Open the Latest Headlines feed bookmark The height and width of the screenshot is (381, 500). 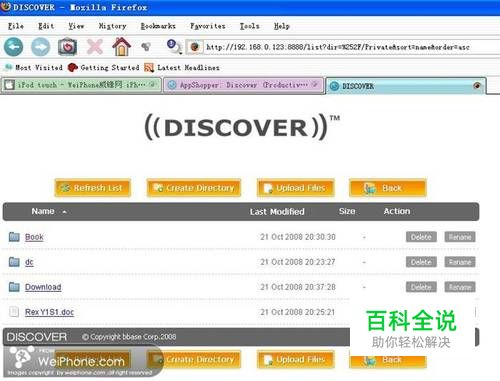[182, 68]
